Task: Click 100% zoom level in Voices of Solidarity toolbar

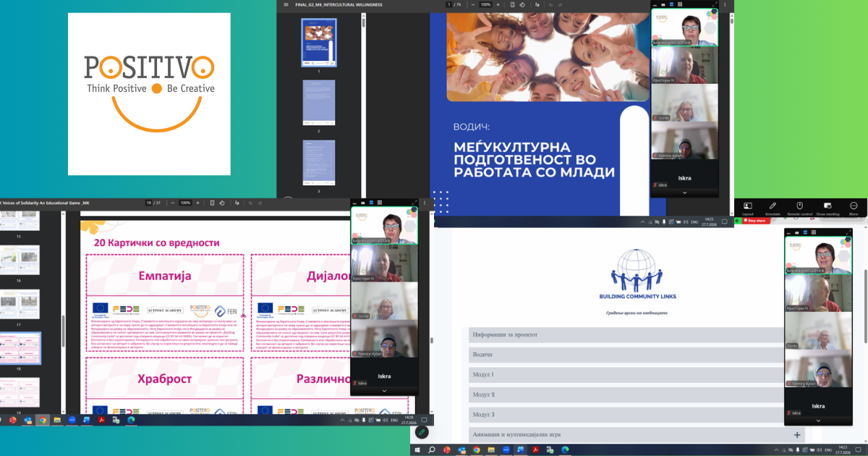Action: point(185,203)
